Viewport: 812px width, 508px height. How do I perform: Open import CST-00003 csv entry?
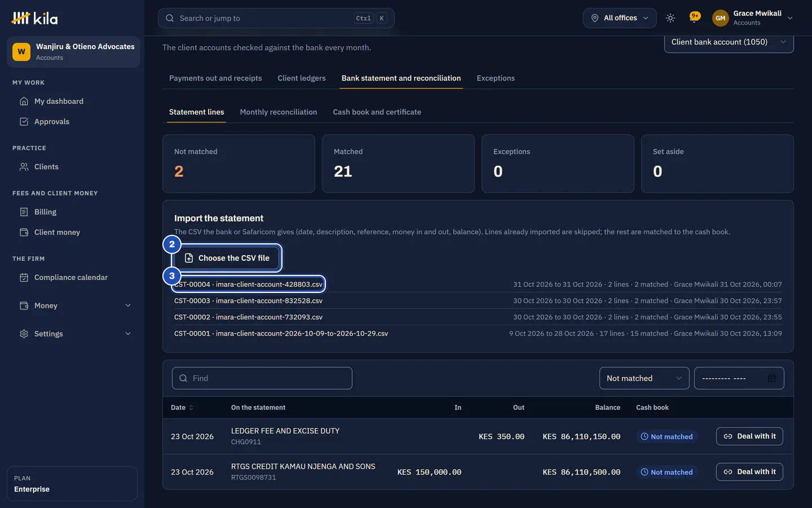click(248, 301)
